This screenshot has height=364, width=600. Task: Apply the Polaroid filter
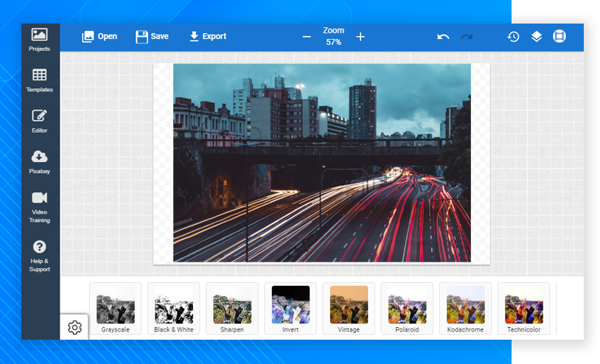tap(407, 309)
